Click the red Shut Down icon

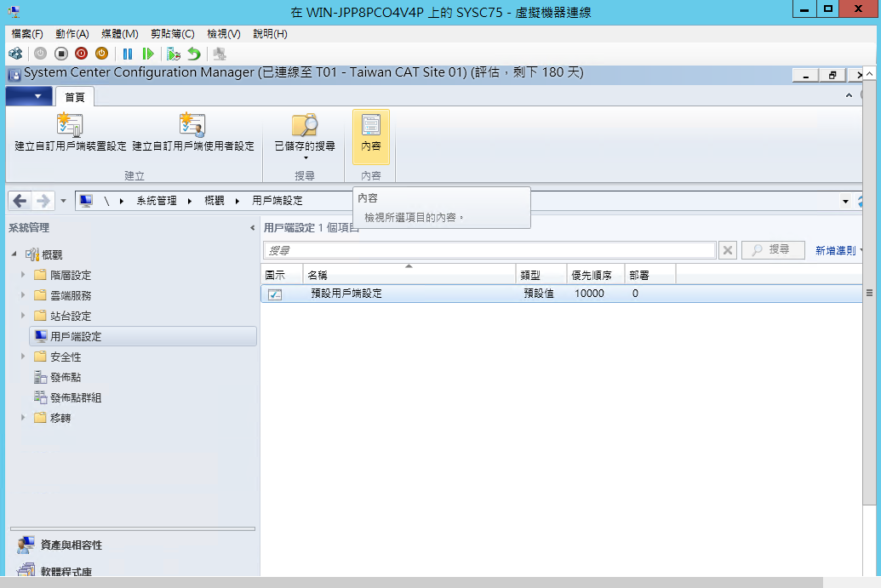coord(82,54)
